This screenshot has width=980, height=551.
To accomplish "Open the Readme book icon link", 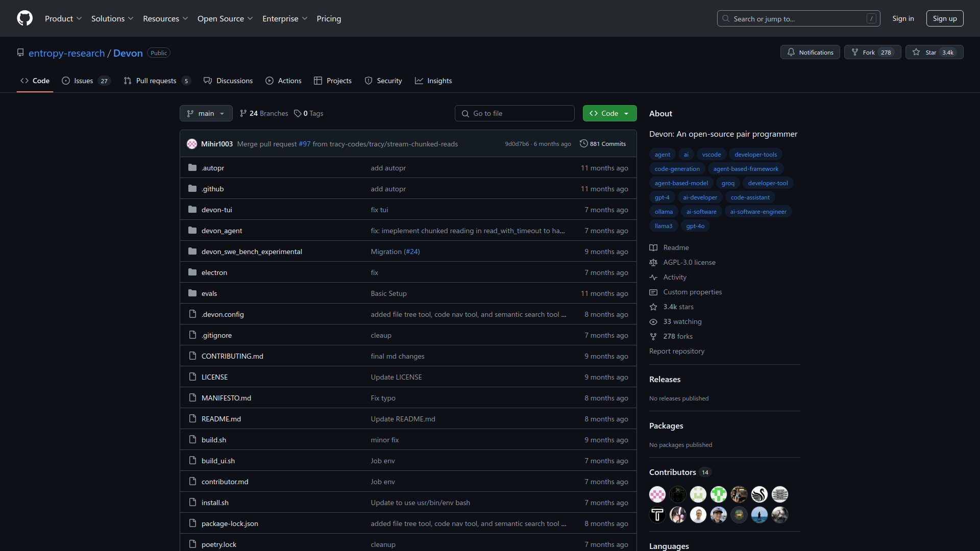I will coord(653,247).
